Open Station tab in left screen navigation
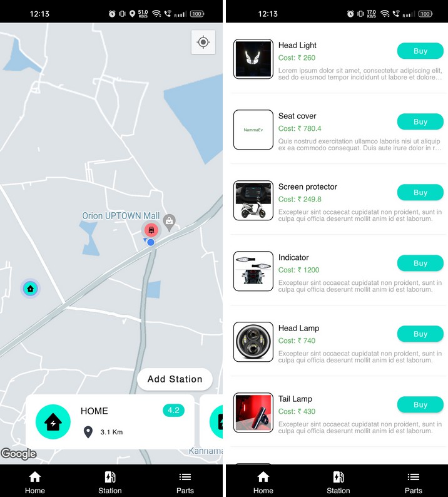This screenshot has width=448, height=497. tap(110, 483)
